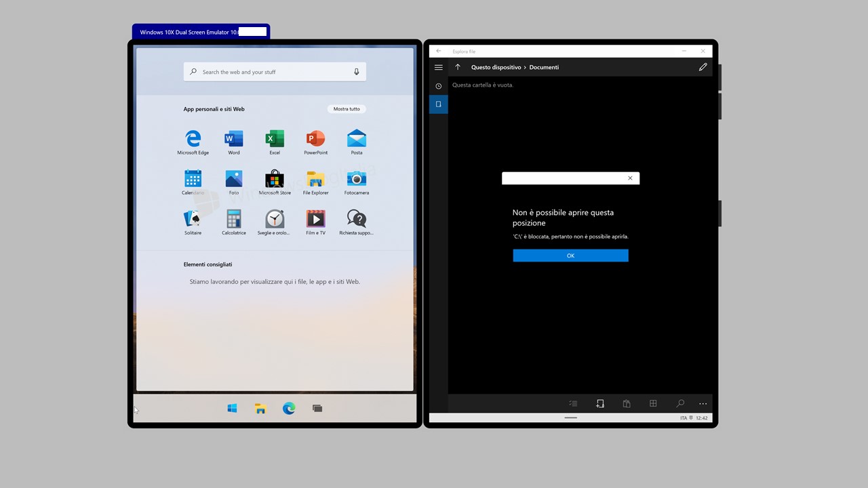The width and height of the screenshot is (868, 488).
Task: Launch the Excel app
Action: point(275,143)
